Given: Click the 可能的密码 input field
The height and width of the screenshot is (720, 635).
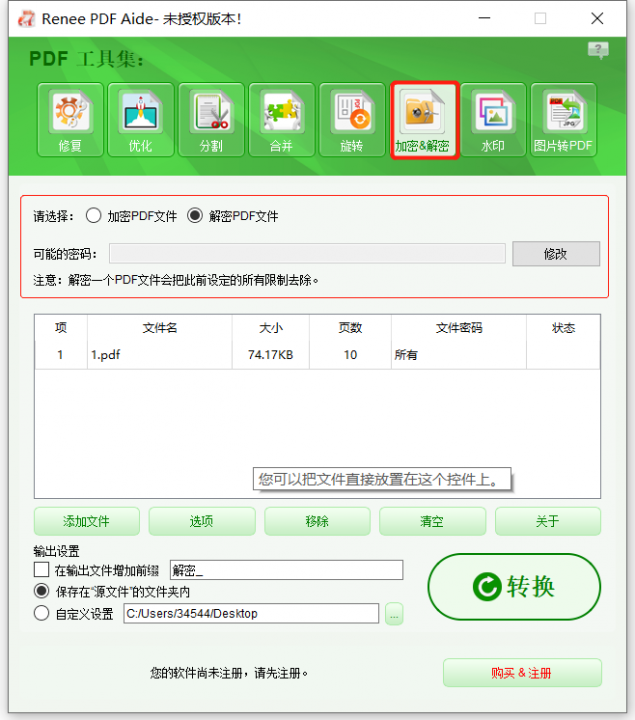Looking at the screenshot, I should (x=307, y=253).
